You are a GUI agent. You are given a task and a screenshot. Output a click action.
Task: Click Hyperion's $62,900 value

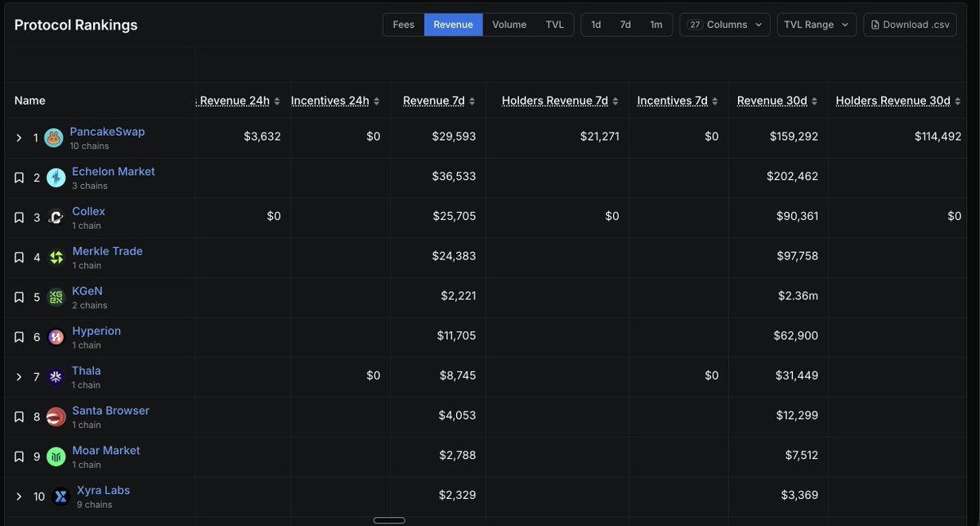point(795,335)
